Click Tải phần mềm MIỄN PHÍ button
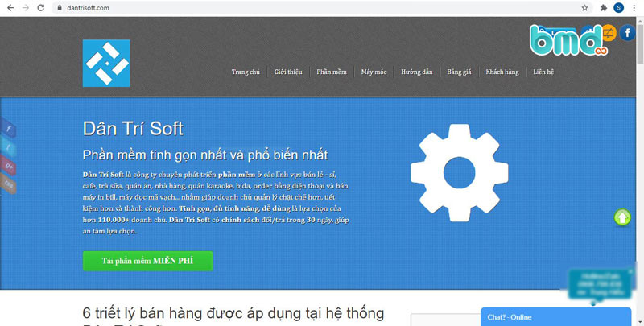Screen dimensions: 644x326 [x=147, y=261]
